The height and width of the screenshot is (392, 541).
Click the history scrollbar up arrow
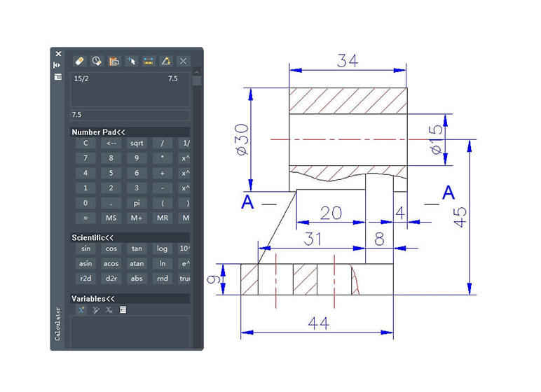coord(197,72)
